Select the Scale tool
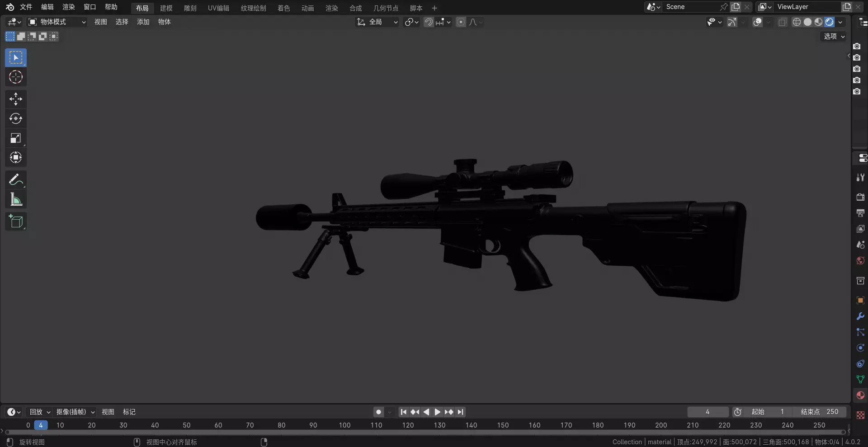The width and height of the screenshot is (868, 447). (16, 138)
